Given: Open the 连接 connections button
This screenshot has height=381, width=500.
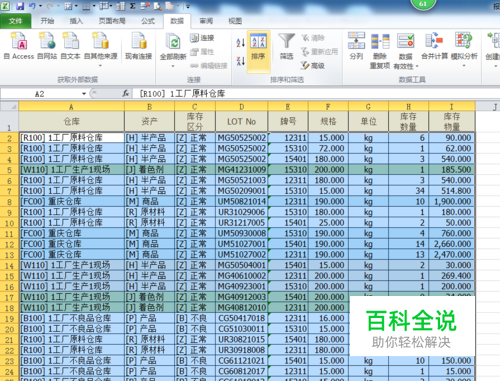Looking at the screenshot, I should coord(202,38).
